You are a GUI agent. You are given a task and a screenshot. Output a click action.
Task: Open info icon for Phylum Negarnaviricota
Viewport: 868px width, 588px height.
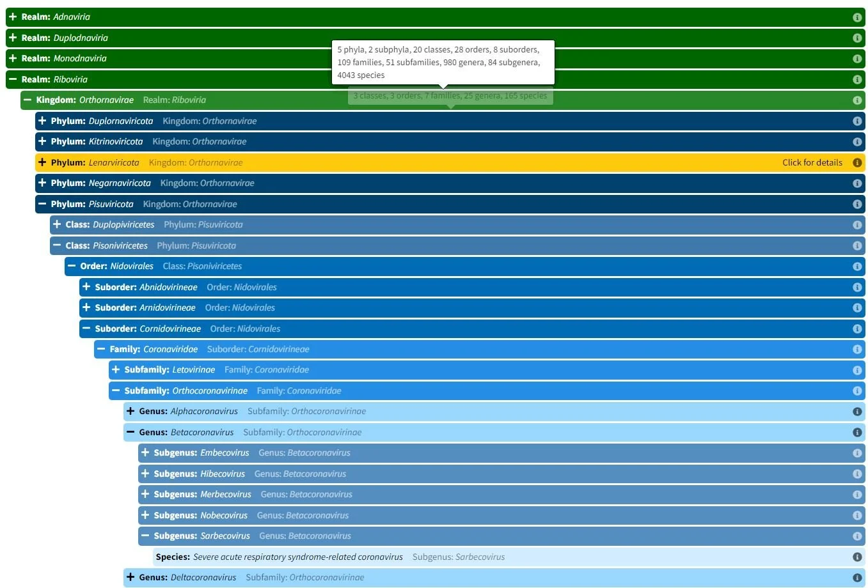coord(857,183)
